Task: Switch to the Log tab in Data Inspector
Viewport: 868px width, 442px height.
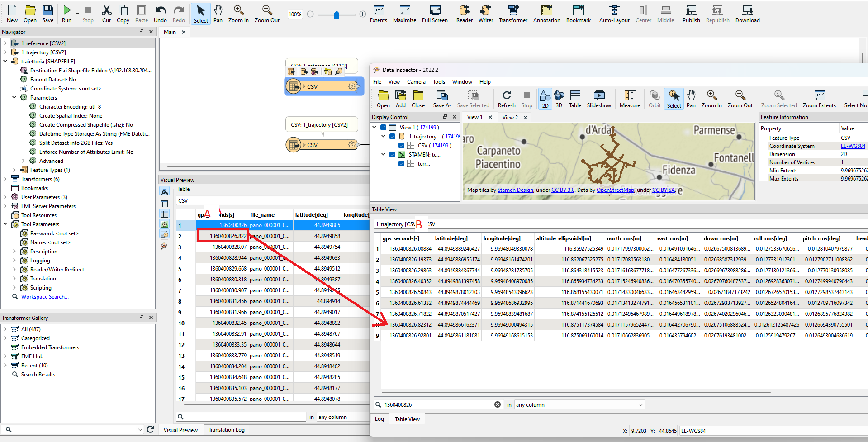Action: (x=379, y=419)
